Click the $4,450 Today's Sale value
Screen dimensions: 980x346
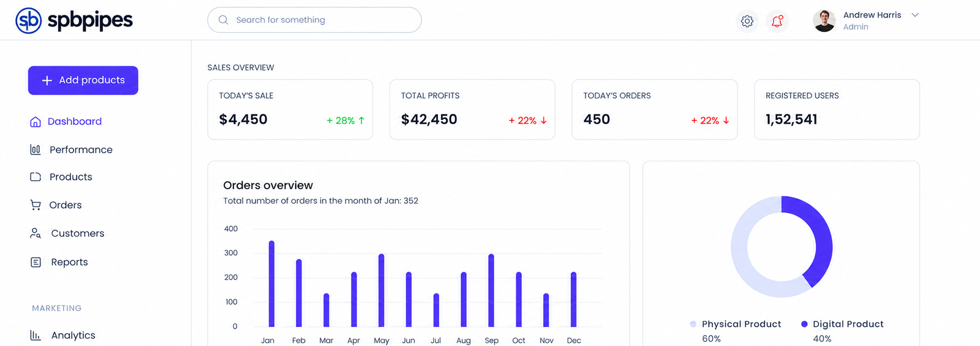(x=243, y=119)
